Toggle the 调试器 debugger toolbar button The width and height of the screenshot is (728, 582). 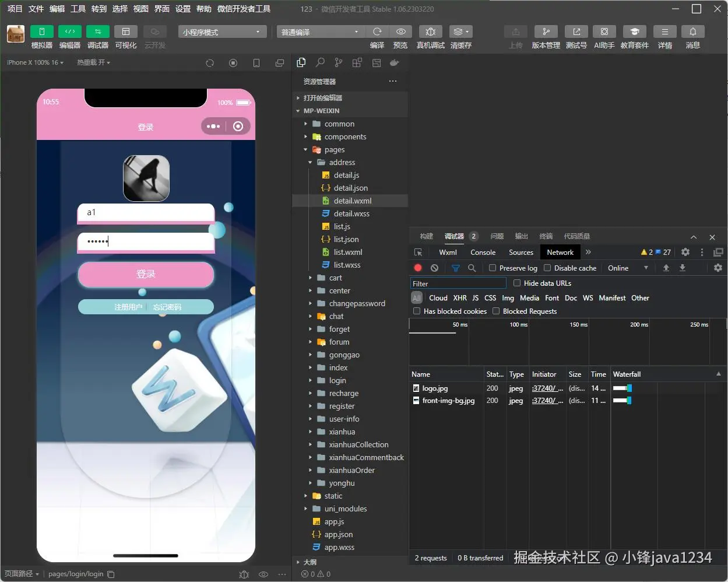click(x=97, y=31)
